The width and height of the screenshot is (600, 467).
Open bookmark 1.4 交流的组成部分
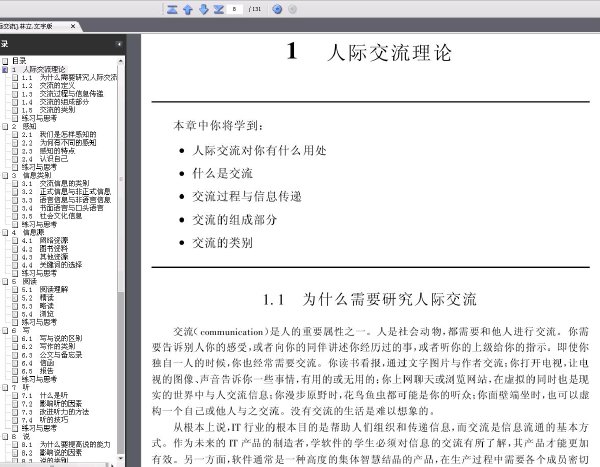pyautogui.click(x=55, y=102)
